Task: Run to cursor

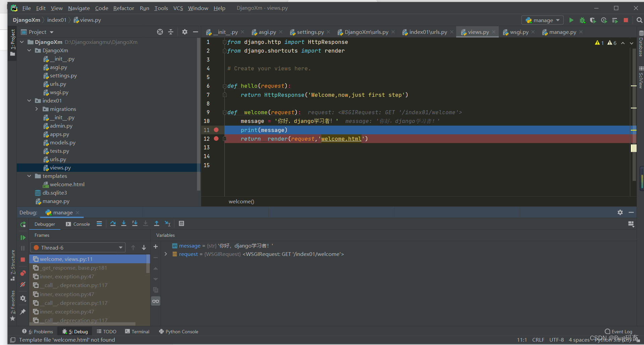Action: (168, 223)
